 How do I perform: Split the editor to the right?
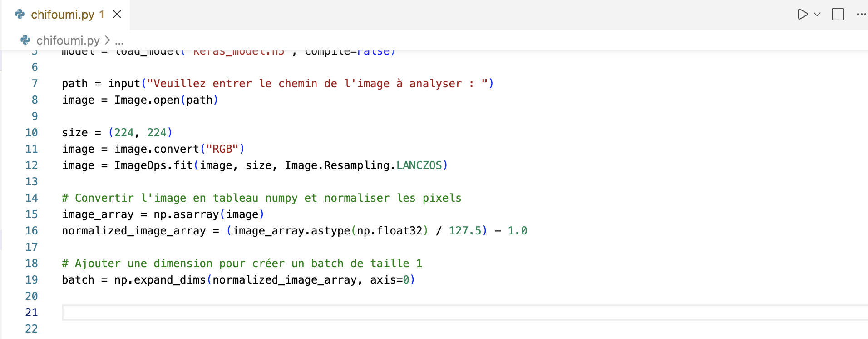click(838, 15)
